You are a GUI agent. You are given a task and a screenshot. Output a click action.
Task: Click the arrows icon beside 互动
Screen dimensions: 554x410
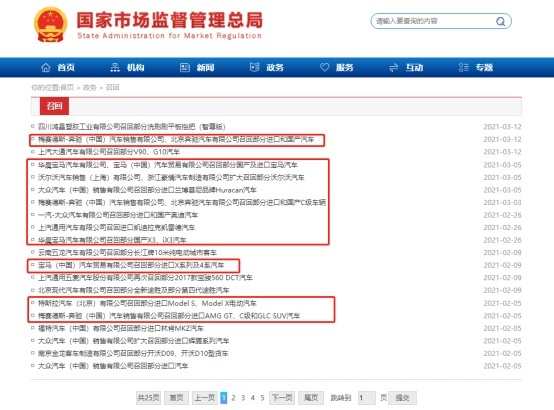coord(394,68)
